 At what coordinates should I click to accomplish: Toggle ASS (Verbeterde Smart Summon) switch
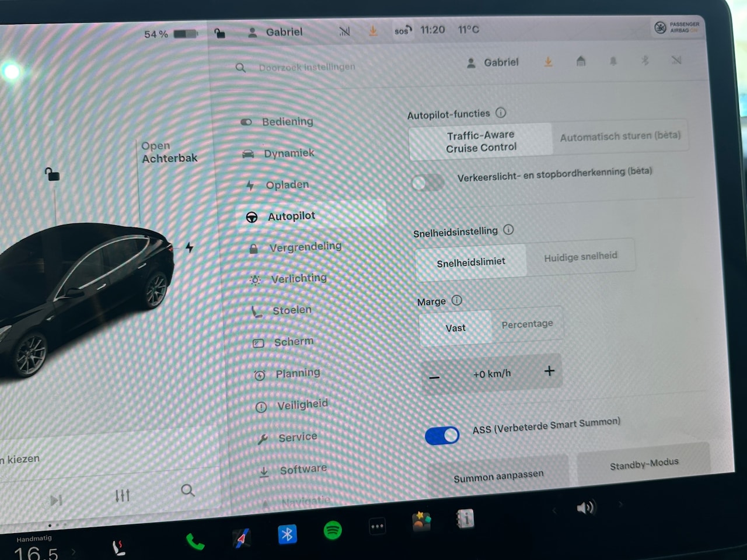tap(442, 435)
